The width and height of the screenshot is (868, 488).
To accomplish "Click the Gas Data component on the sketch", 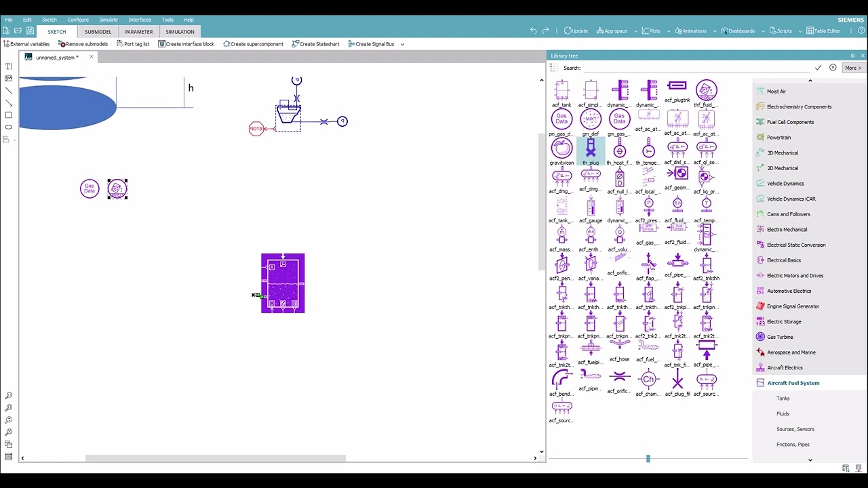I will [90, 188].
